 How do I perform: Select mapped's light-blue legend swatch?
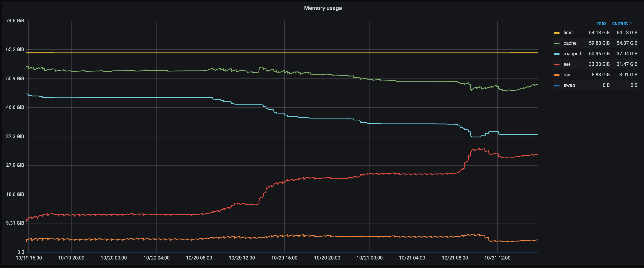(x=556, y=54)
